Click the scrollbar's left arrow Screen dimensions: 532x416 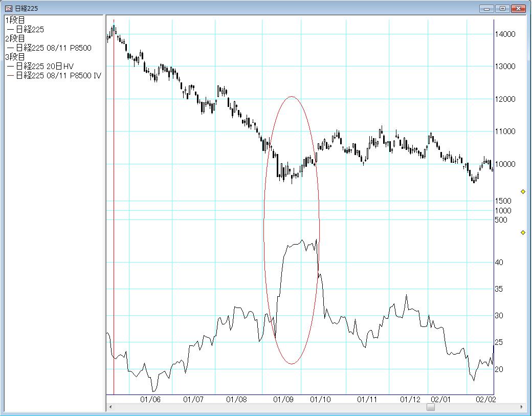[110, 407]
